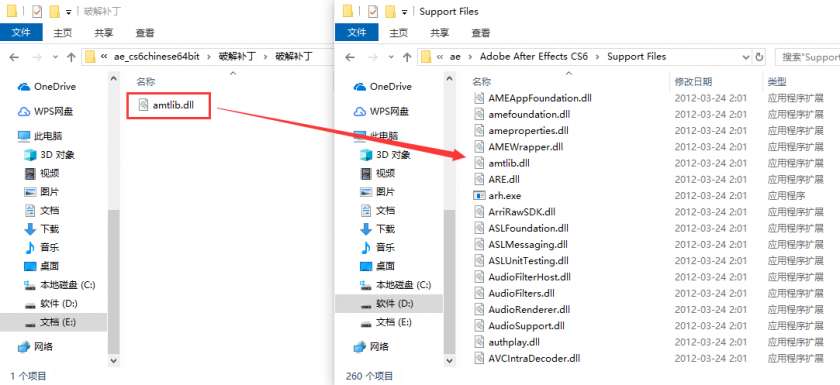840x385 pixels.
Task: Click the refresh button beside the Support Files address bar
Action: coord(759,57)
